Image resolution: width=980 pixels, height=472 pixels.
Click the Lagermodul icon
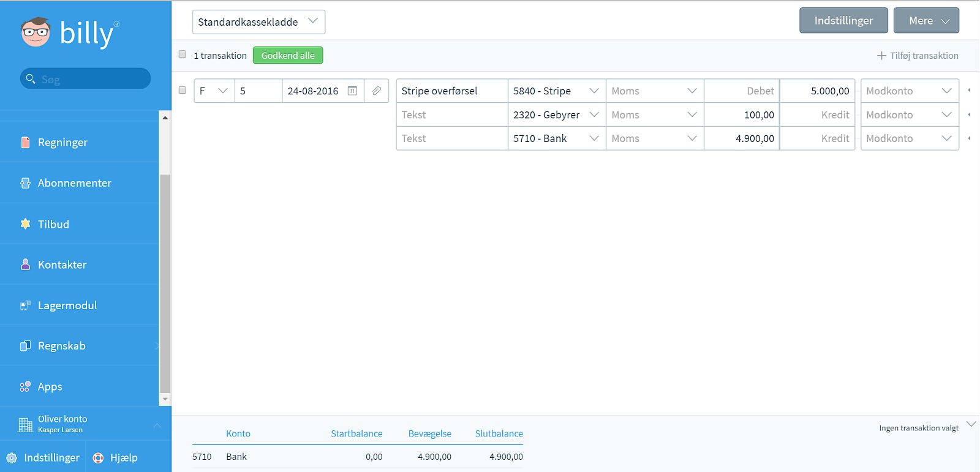25,305
